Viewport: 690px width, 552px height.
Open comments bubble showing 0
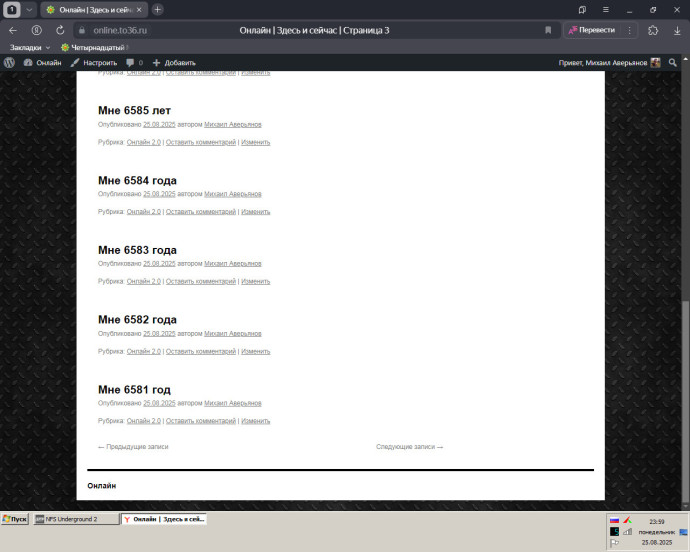[x=134, y=63]
